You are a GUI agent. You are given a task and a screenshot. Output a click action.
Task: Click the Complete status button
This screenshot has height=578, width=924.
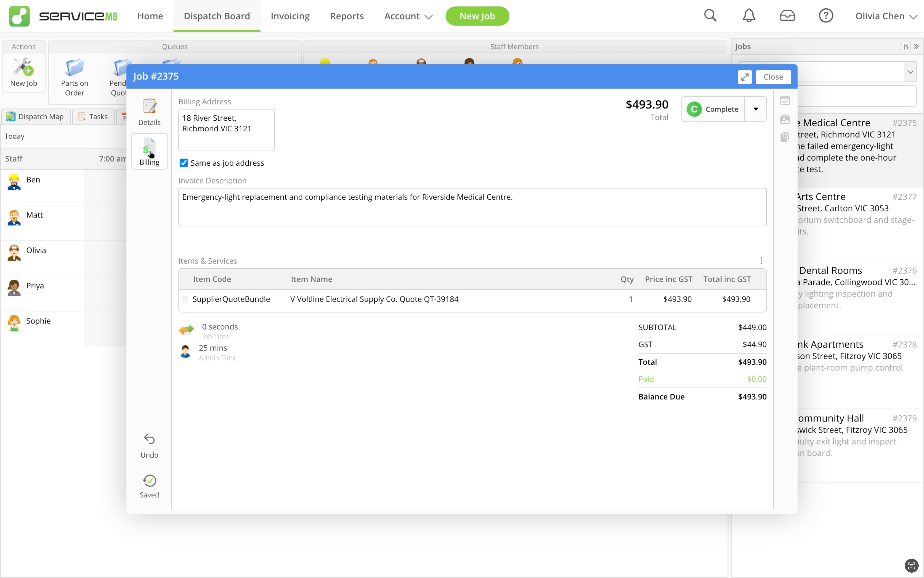pyautogui.click(x=713, y=109)
